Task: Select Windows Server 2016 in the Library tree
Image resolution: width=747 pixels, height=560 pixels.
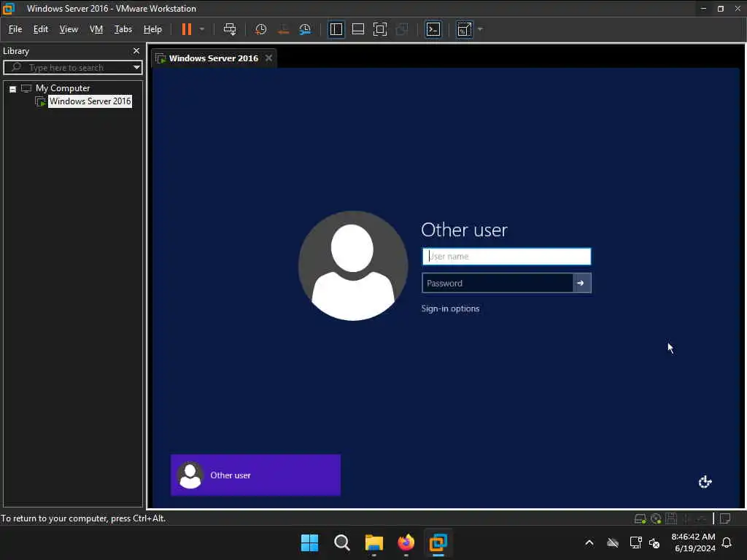Action: [90, 101]
